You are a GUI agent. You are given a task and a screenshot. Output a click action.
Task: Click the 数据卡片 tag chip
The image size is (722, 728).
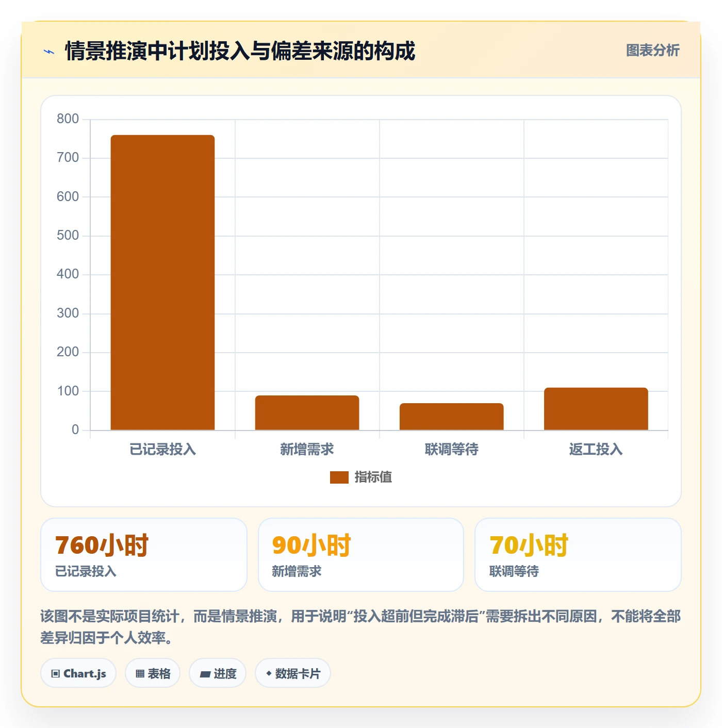pos(293,673)
